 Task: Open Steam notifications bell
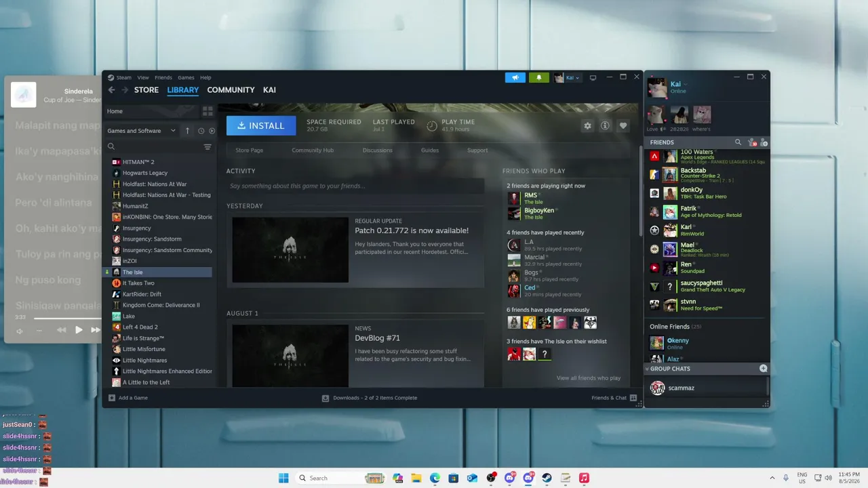pos(539,77)
